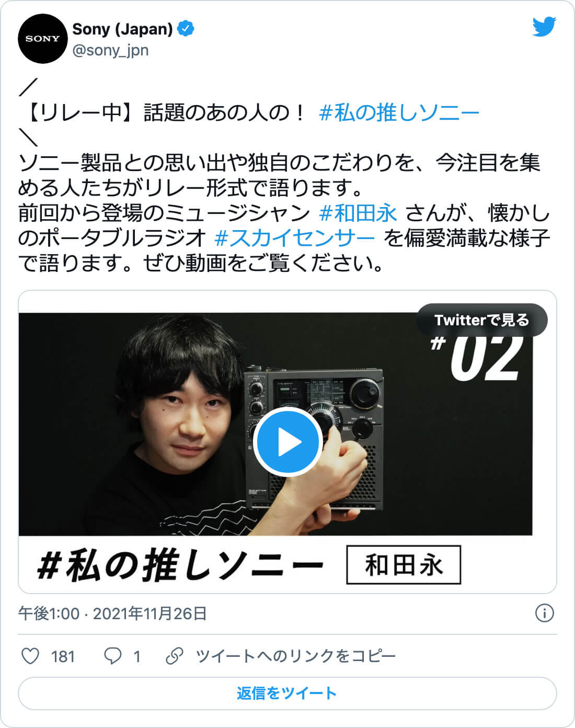
Task: Click the 181 likes count
Action: click(x=63, y=656)
